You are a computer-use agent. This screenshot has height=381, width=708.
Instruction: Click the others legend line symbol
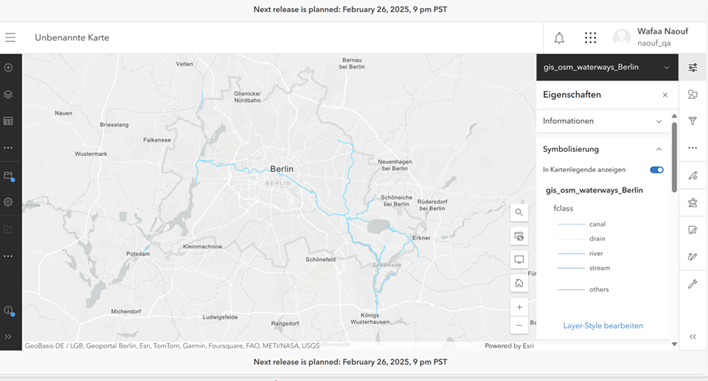(571, 289)
